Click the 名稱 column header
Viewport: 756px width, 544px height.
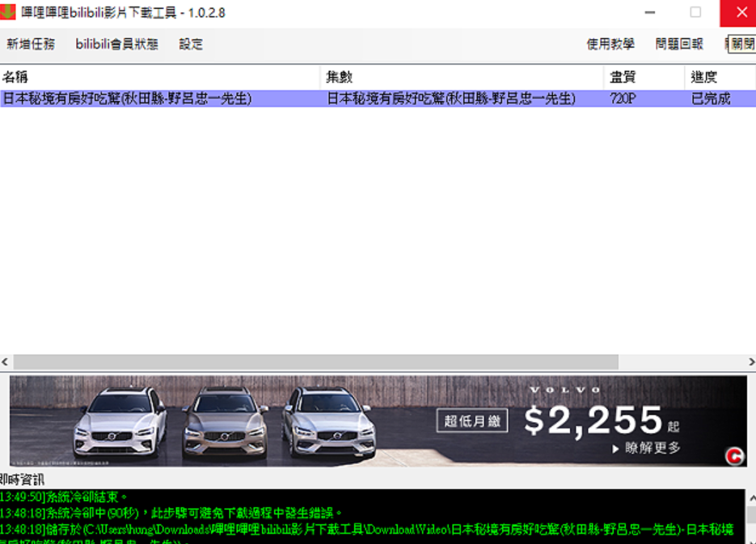click(159, 77)
